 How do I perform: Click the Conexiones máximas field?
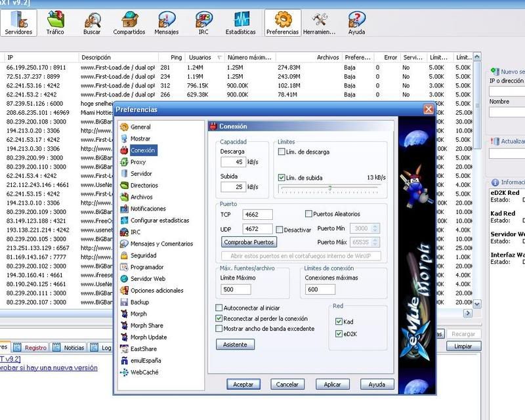click(x=320, y=289)
